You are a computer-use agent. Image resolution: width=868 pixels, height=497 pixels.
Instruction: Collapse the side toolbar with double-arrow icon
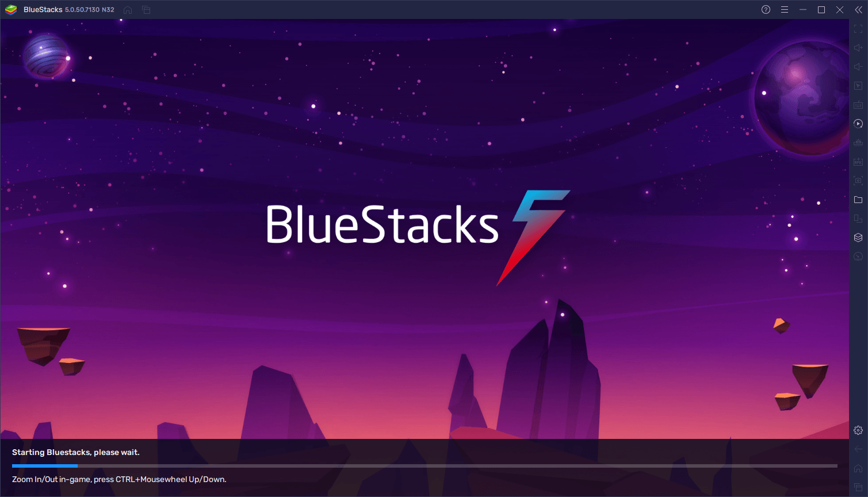coord(858,10)
